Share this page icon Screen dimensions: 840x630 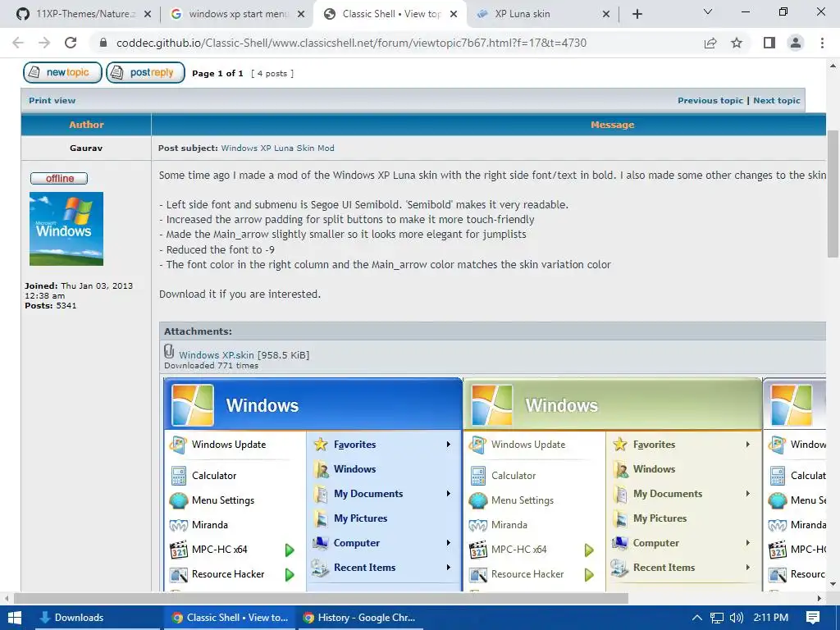click(710, 43)
